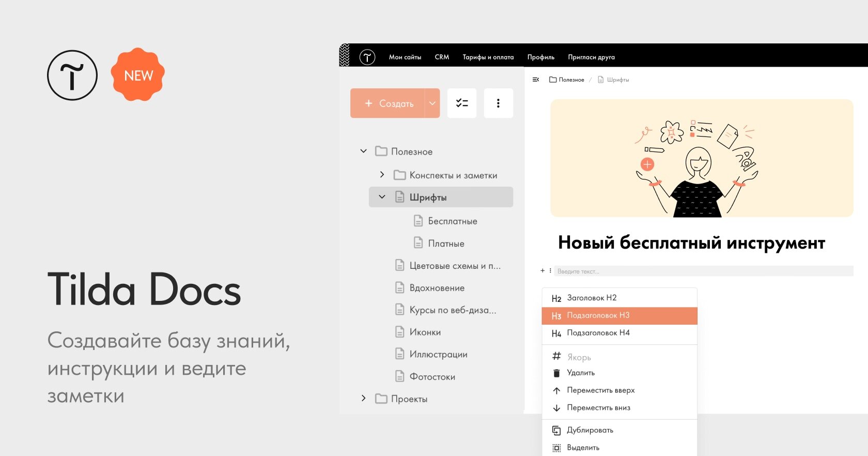Viewport: 868px width, 456px height.
Task: Click the plus add block icon
Action: point(542,270)
